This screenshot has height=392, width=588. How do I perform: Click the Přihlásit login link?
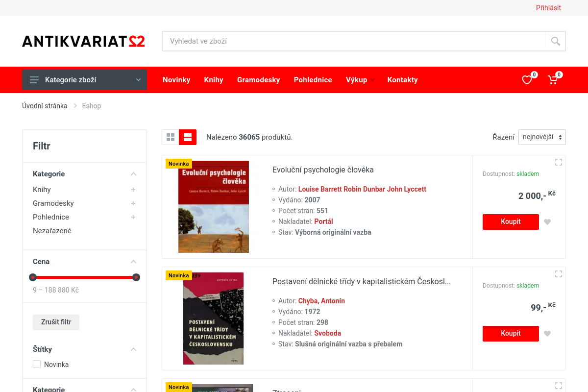pos(548,8)
